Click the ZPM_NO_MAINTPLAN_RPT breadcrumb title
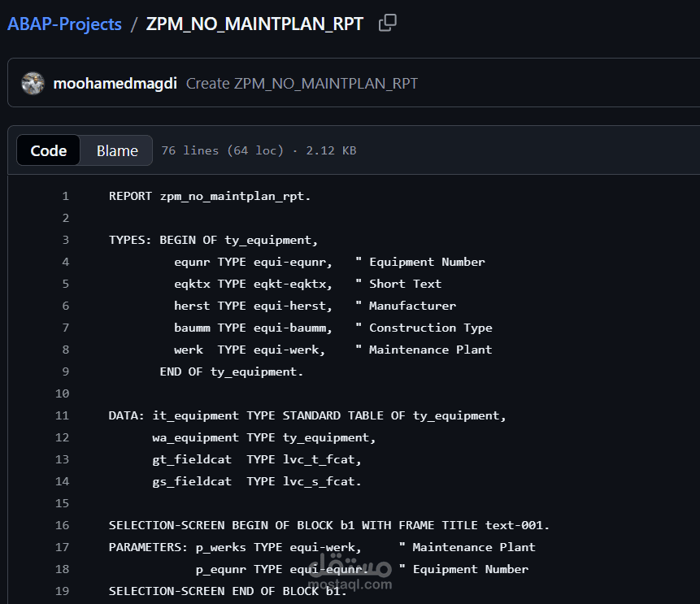700x604 pixels. pos(254,24)
